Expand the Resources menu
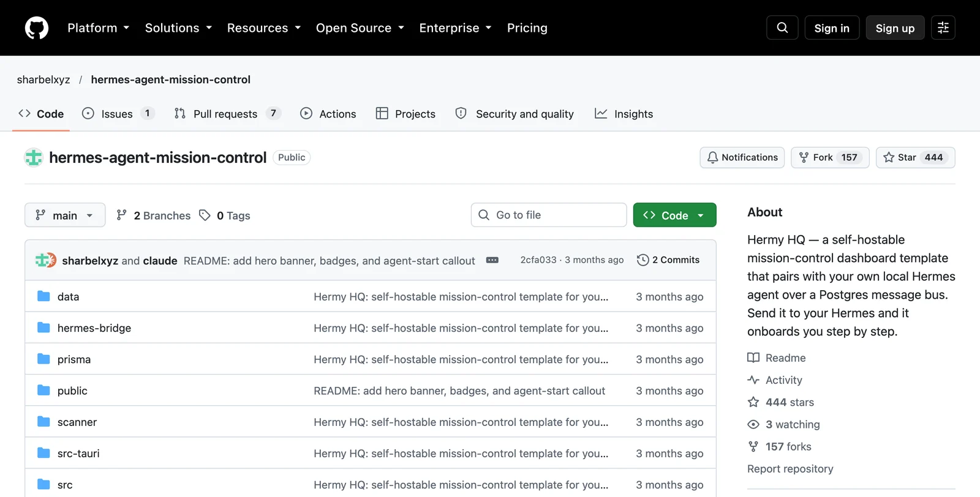The height and width of the screenshot is (497, 980). pyautogui.click(x=264, y=28)
